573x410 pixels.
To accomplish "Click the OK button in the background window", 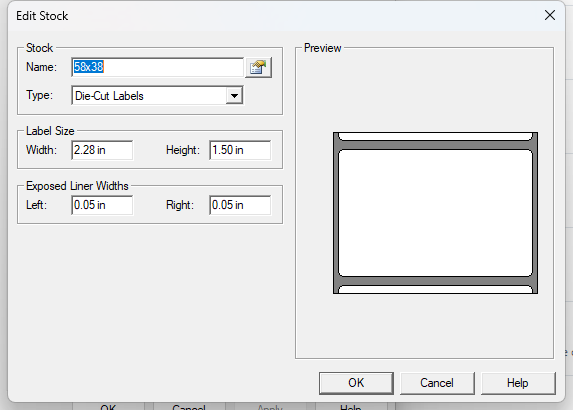I will pos(109,406).
